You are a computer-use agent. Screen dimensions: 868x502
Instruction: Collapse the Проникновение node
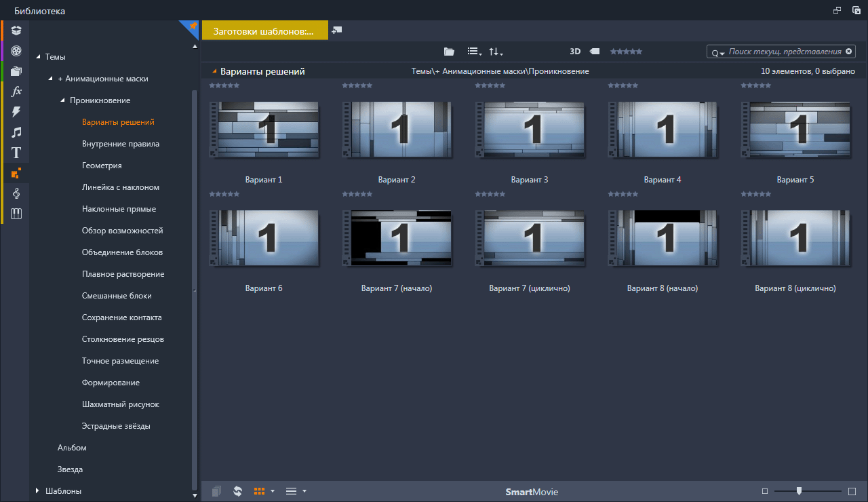click(62, 100)
